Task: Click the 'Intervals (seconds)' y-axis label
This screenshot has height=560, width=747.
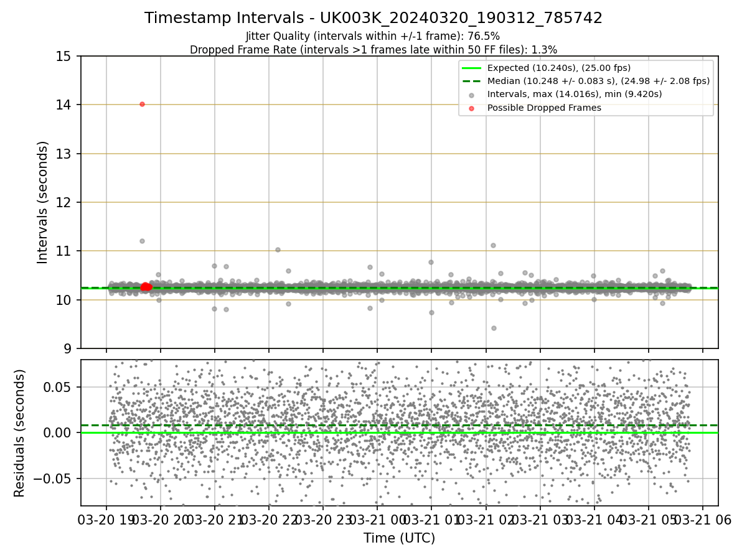Action: 42,202
